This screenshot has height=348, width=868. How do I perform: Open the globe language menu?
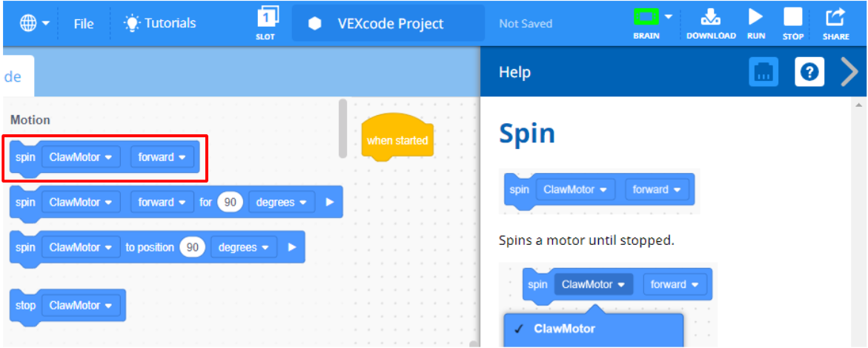[35, 23]
